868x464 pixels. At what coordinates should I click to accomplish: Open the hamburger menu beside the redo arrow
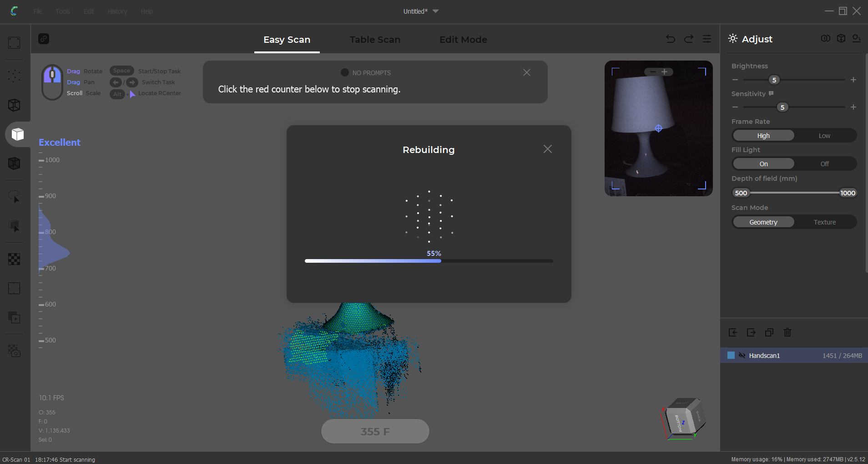[x=706, y=39]
